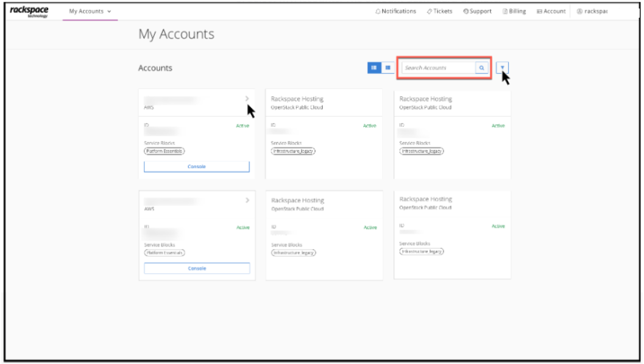Open the Support menu item
This screenshot has width=644, height=364.
coord(477,11)
